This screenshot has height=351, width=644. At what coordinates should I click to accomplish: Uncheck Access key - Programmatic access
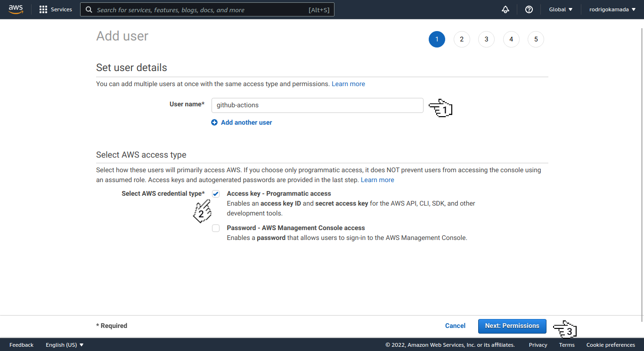pyautogui.click(x=215, y=193)
